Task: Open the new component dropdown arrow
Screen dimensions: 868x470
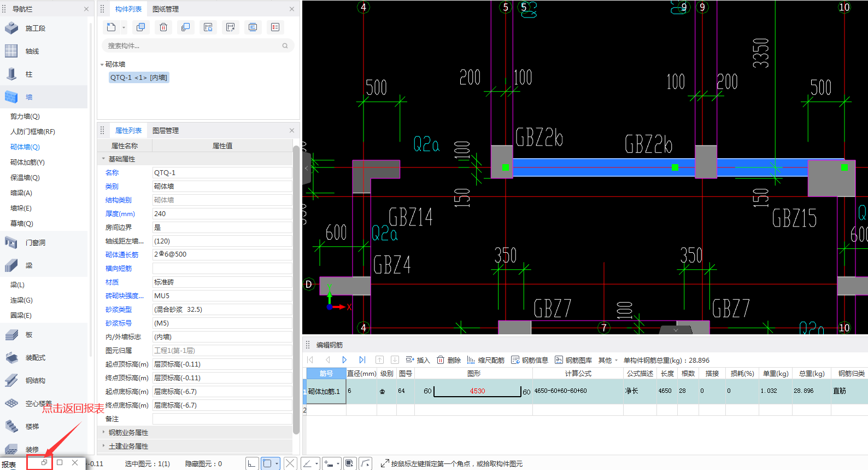Action: [x=124, y=27]
